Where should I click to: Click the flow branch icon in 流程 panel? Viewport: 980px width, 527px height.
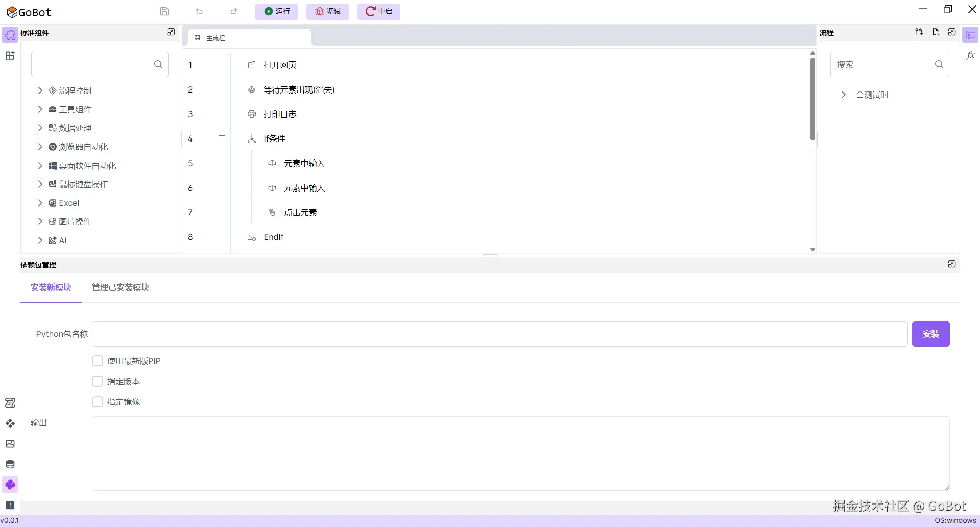coord(919,32)
